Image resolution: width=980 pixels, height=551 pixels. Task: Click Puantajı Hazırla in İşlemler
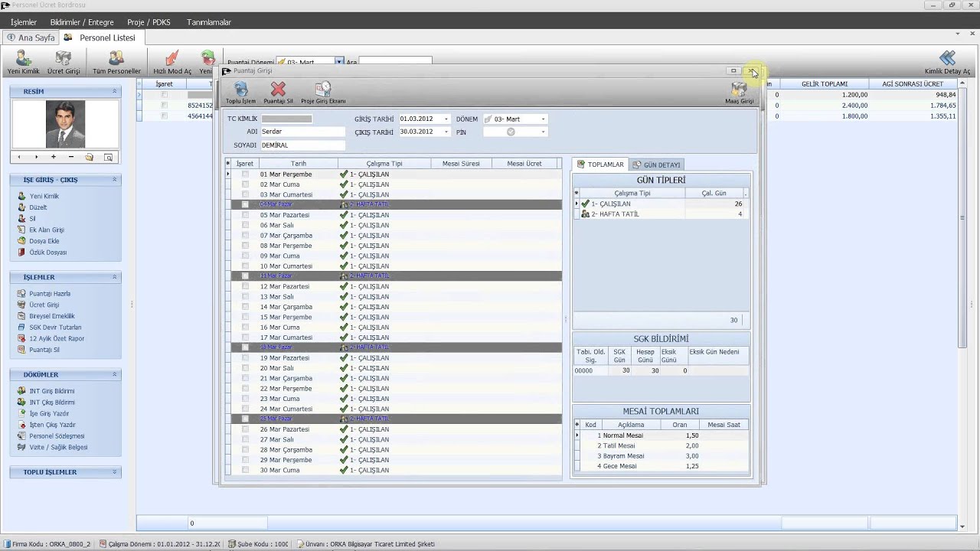coord(49,294)
